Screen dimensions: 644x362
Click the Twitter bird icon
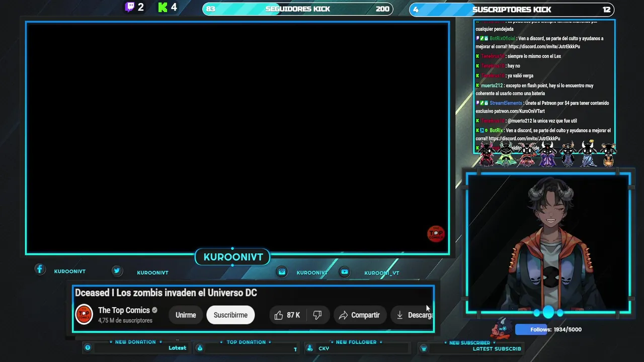(x=117, y=270)
